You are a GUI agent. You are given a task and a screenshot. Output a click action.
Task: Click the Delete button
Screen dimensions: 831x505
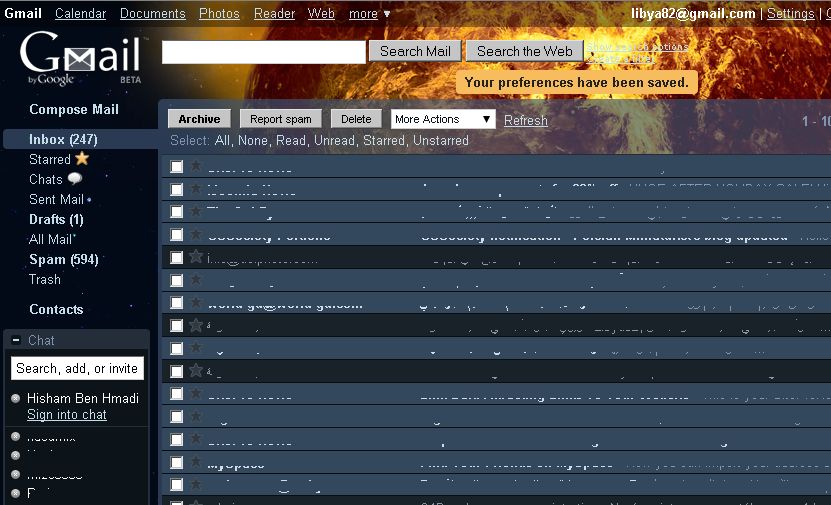tap(356, 119)
